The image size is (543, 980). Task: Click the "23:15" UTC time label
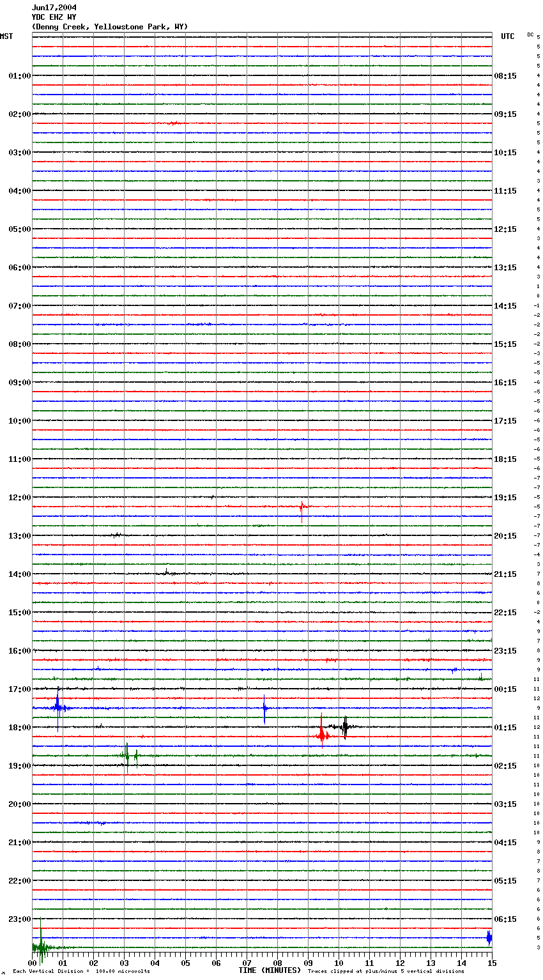(505, 651)
